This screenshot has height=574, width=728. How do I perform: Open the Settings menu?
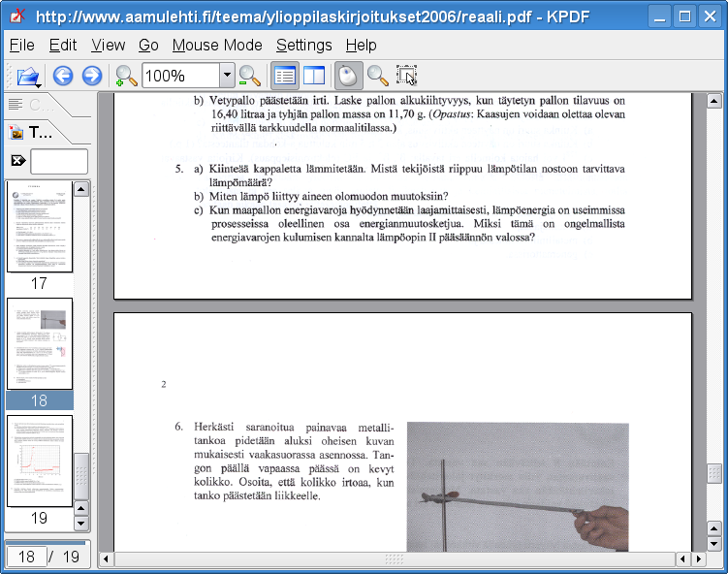[303, 46]
